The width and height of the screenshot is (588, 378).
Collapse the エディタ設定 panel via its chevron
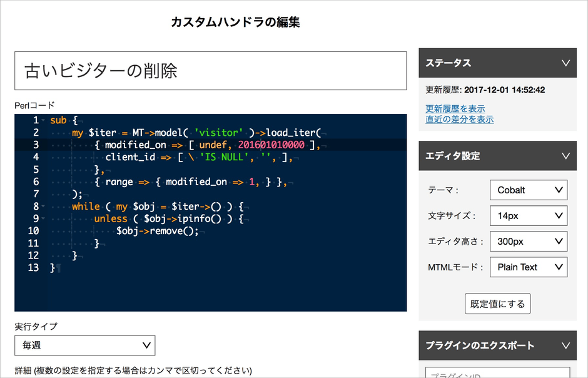(x=565, y=156)
